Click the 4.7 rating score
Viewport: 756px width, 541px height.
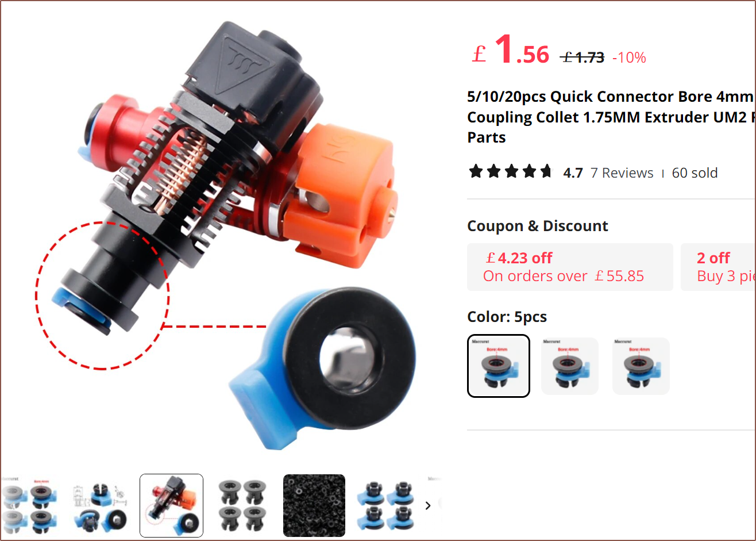click(573, 173)
